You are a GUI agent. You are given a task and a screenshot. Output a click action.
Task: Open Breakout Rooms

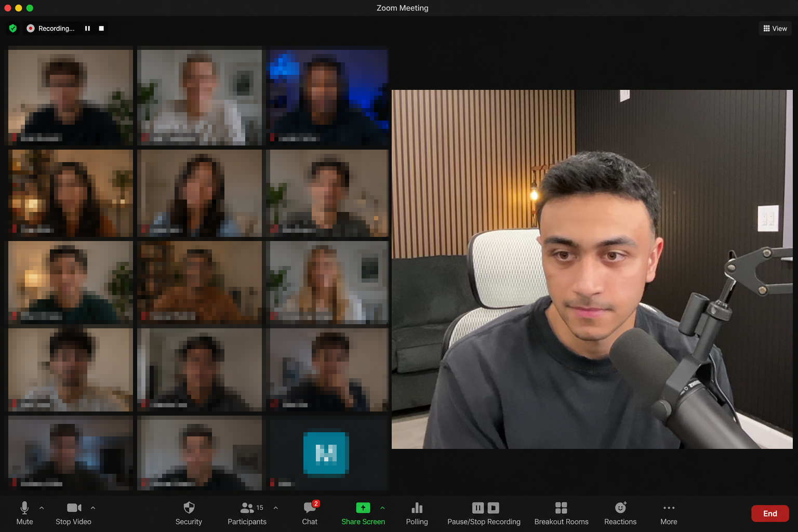coord(561,513)
